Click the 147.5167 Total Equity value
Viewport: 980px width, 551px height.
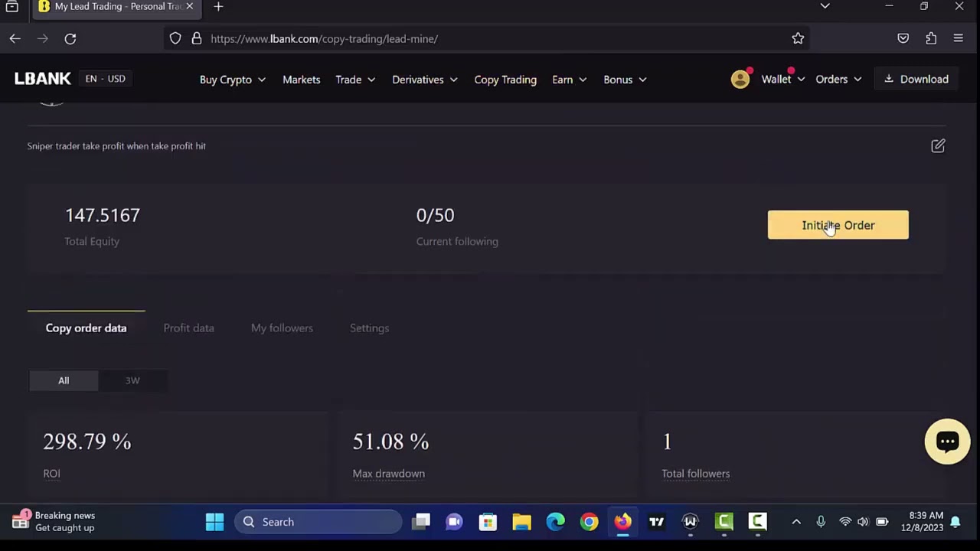(x=103, y=215)
